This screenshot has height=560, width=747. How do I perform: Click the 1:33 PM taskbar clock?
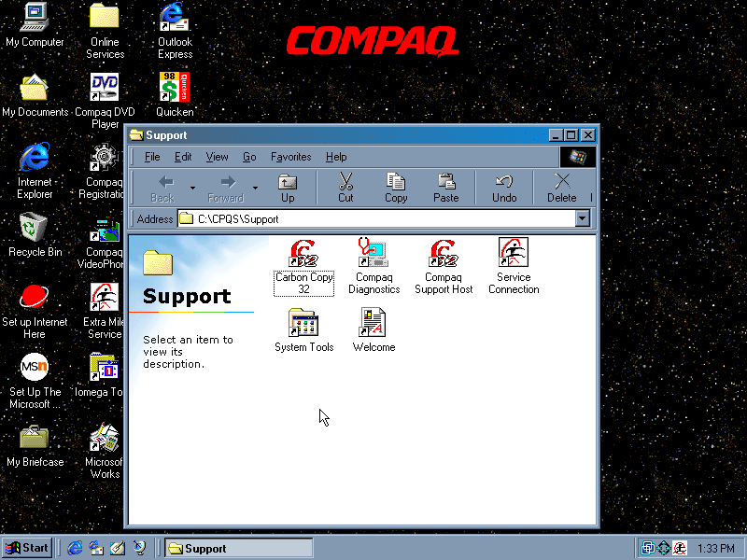coord(715,549)
